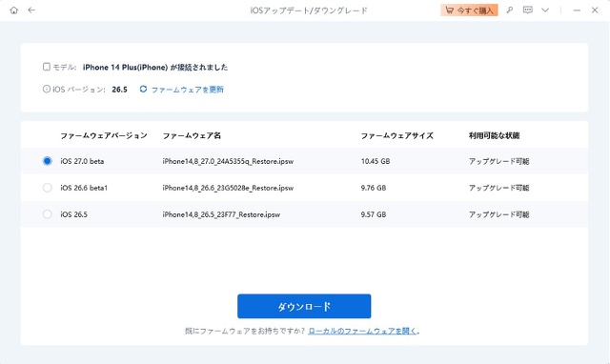
Task: Click アップグレード可能 status in iOS 26.6 beta1 row
Action: click(498, 188)
